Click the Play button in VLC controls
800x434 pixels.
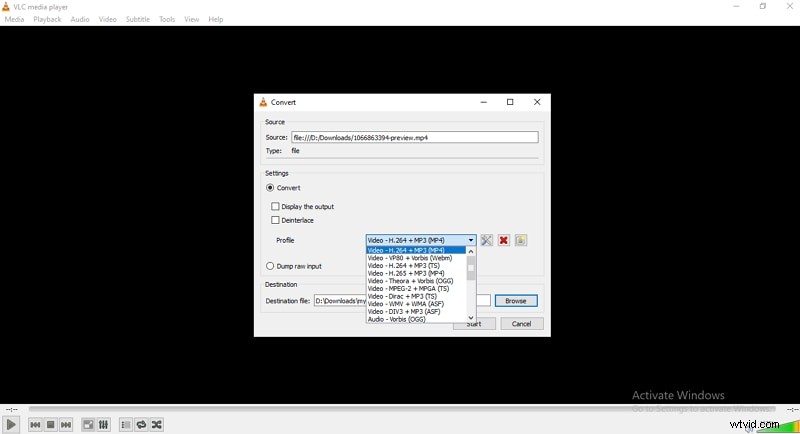[x=11, y=424]
